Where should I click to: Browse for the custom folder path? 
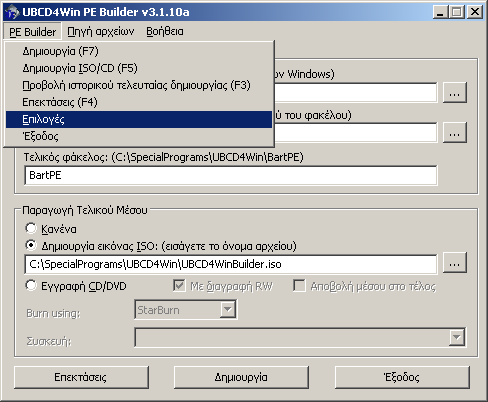(455, 133)
